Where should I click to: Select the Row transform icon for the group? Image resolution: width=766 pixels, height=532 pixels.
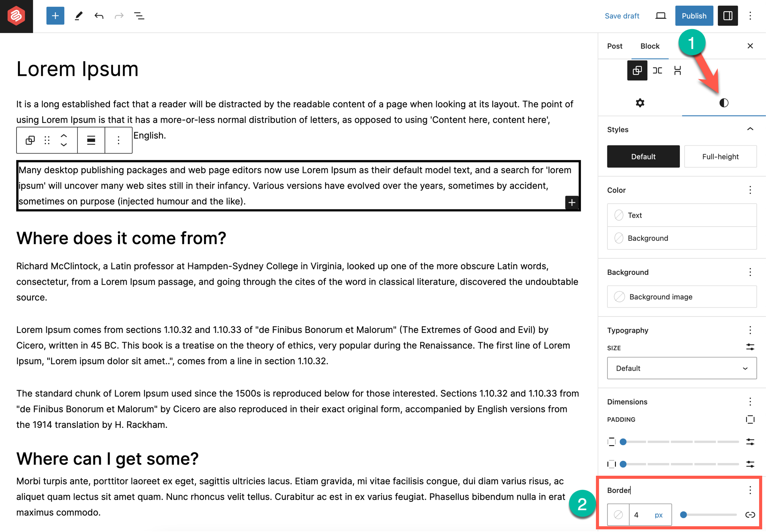(658, 70)
